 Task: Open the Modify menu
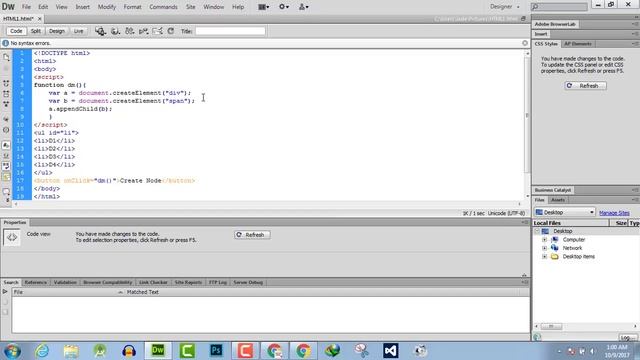click(x=107, y=7)
